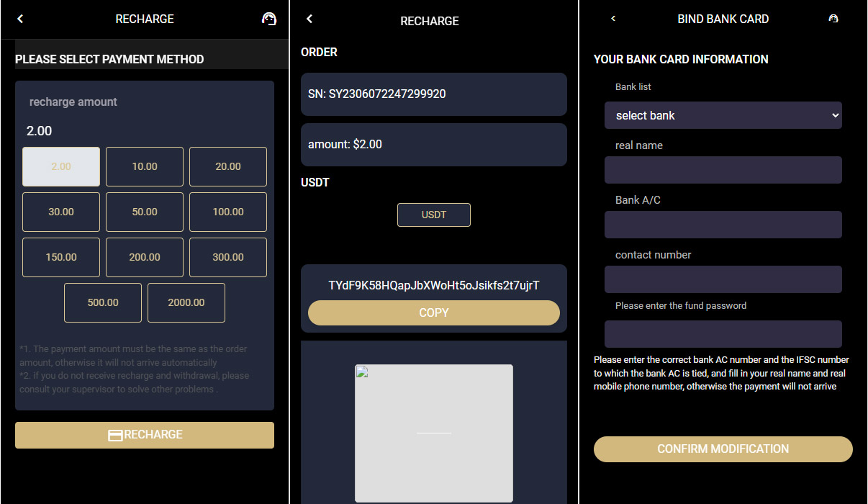Click the broken QR code image

tap(434, 433)
